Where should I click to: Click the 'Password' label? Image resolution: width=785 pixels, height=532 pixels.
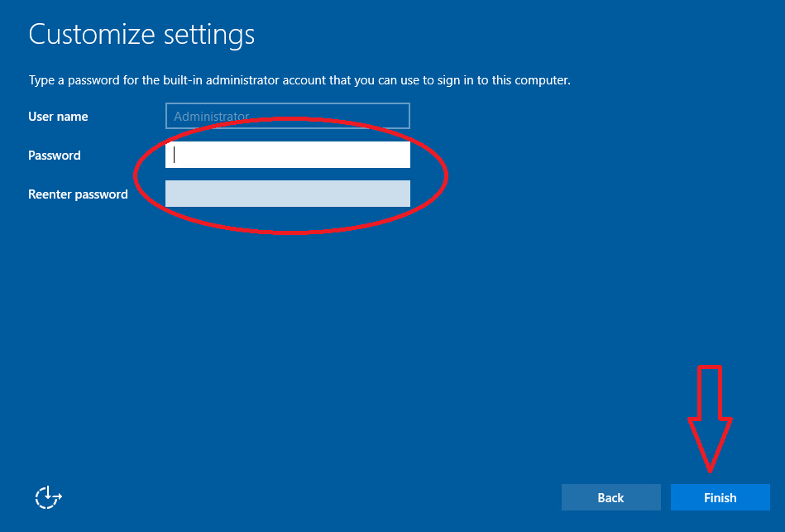click(x=54, y=156)
